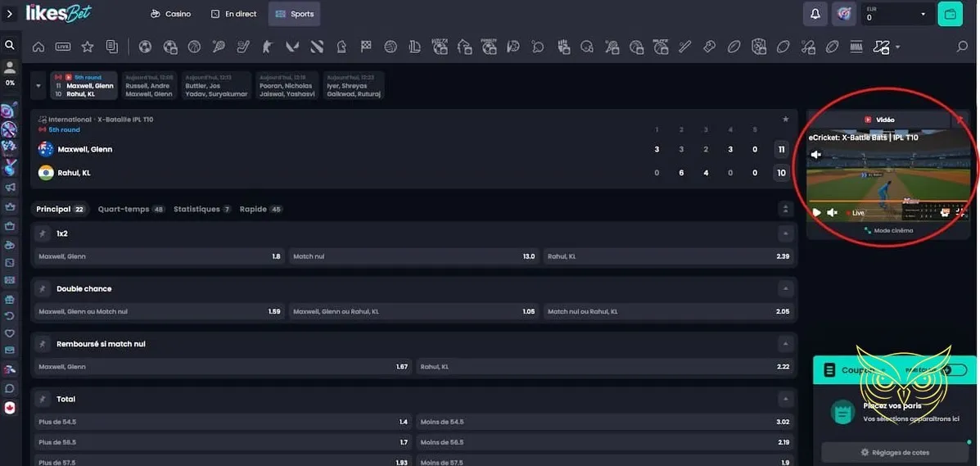Expand the match list dropdown arrow
The width and height of the screenshot is (980, 466).
point(38,84)
